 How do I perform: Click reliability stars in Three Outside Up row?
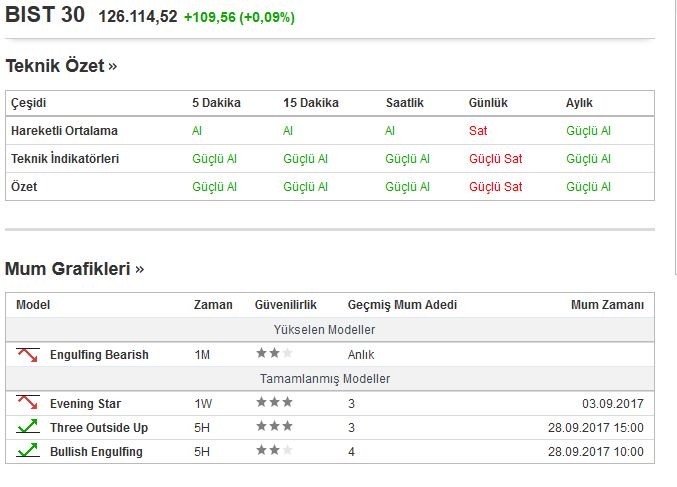click(274, 427)
